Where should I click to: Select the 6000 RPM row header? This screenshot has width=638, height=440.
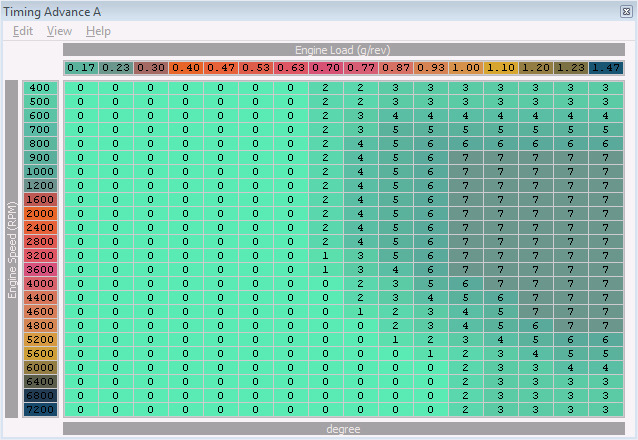pos(40,368)
